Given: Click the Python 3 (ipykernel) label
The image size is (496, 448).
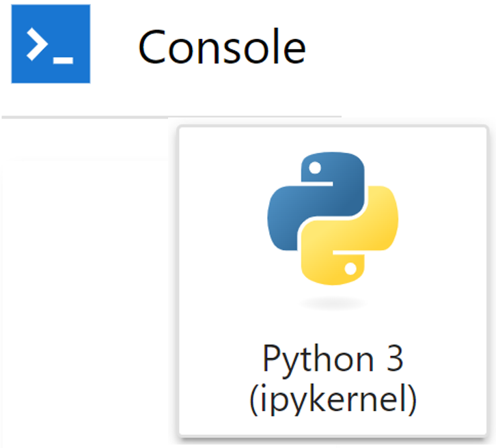Looking at the screenshot, I should coord(333,378).
